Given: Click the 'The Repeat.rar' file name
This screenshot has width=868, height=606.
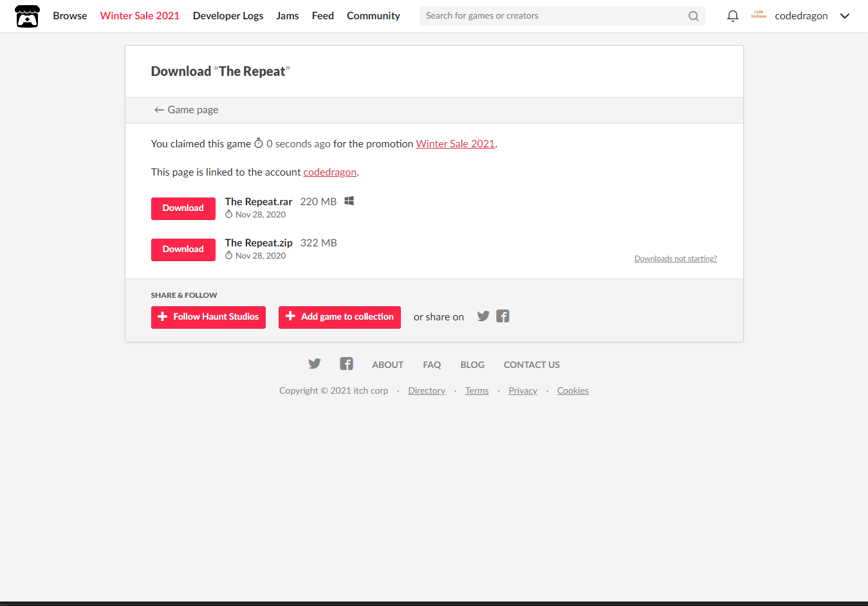Looking at the screenshot, I should 259,202.
